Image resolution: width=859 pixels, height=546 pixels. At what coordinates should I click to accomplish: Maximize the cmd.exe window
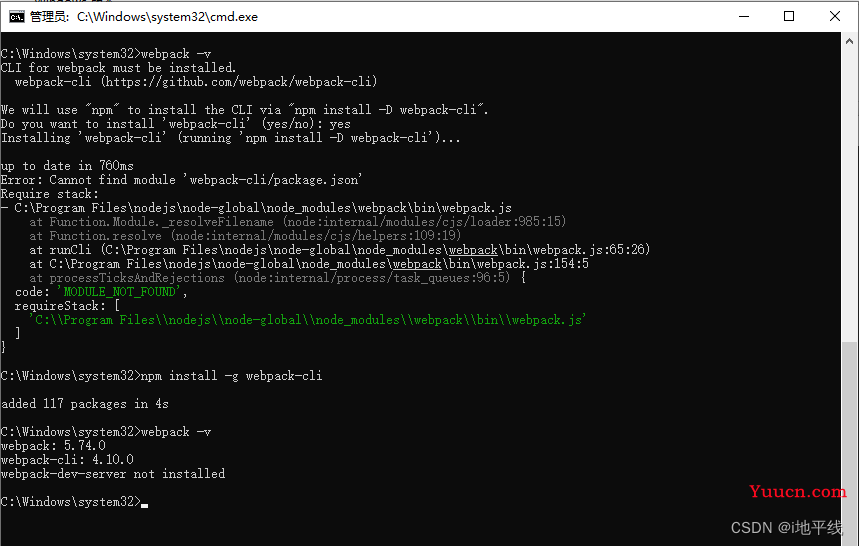(x=789, y=16)
